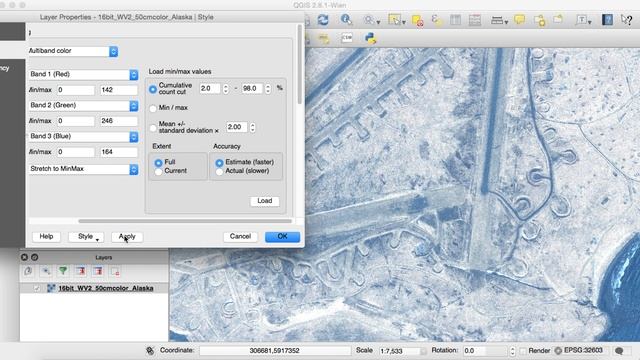The width and height of the screenshot is (640, 360).
Task: Click the Load button
Action: point(264,201)
